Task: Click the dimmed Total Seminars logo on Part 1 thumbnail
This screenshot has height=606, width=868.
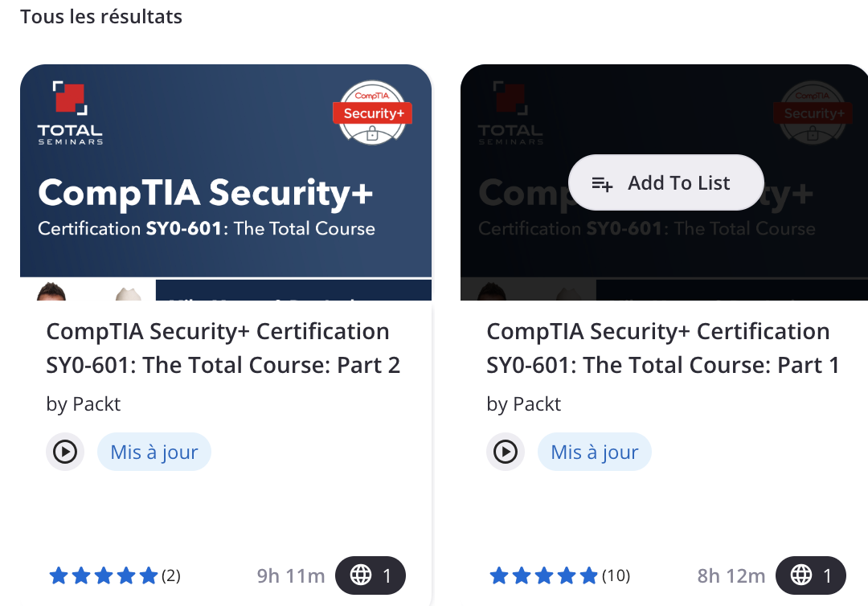Action: click(x=510, y=113)
